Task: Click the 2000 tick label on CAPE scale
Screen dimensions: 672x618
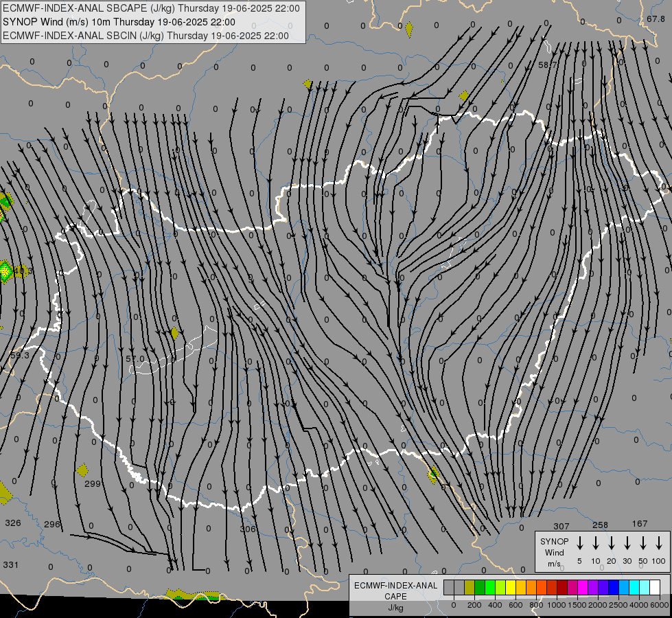Action: point(598,605)
